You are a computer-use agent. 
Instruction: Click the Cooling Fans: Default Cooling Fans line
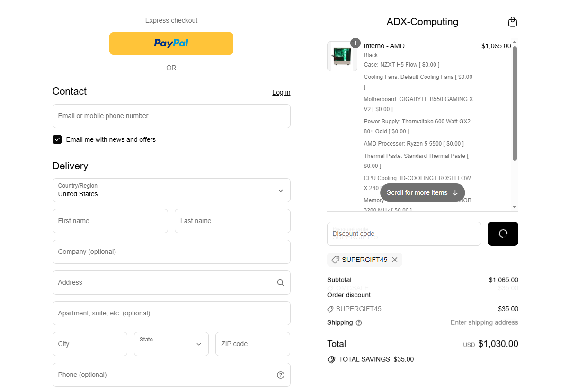click(418, 82)
